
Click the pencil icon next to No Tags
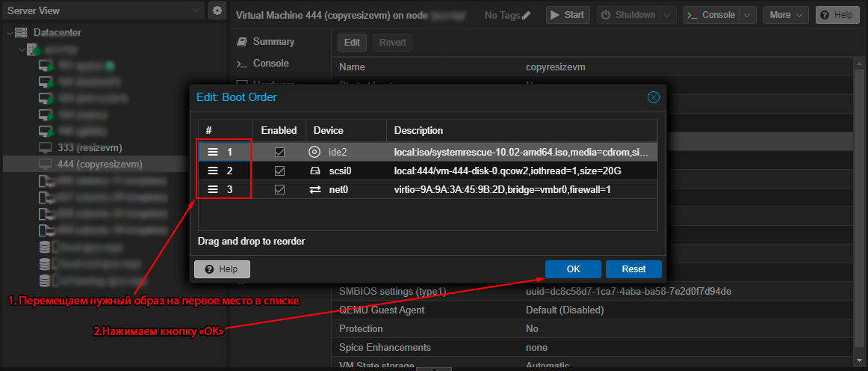527,16
